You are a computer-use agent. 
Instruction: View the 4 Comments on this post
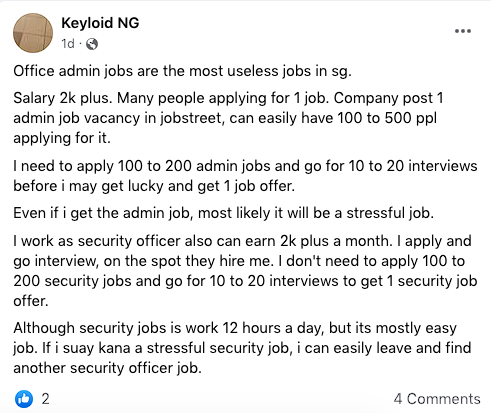point(437,399)
